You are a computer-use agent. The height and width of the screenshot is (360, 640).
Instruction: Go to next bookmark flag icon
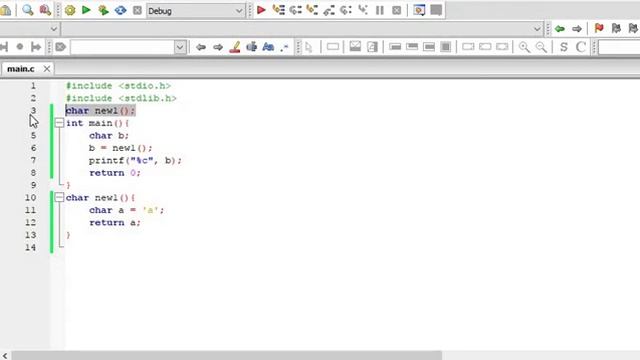click(633, 28)
